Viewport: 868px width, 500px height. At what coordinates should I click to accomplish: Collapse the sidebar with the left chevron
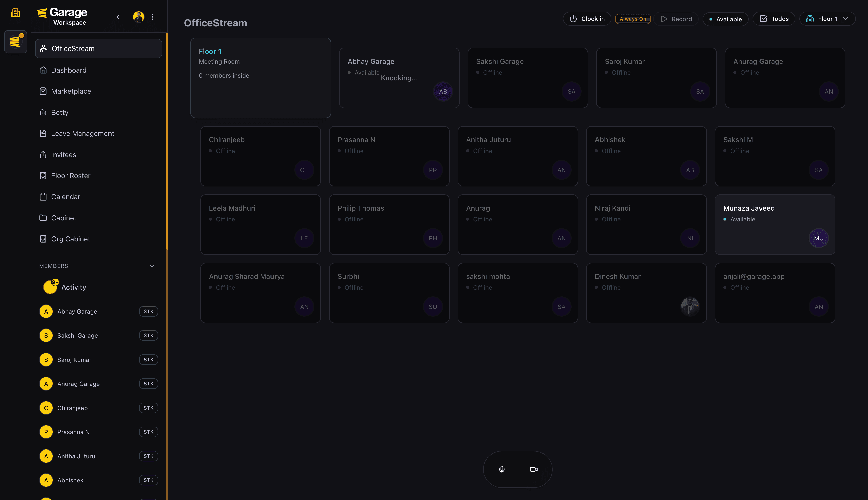pyautogui.click(x=118, y=17)
